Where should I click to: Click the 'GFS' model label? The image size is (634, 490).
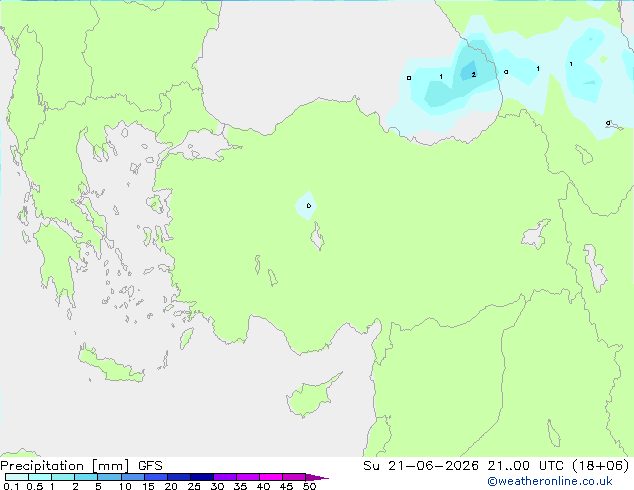click(150, 466)
